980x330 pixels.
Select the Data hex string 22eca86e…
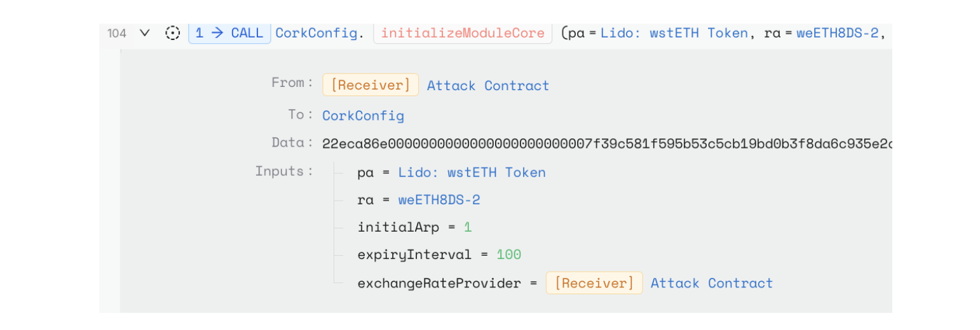click(x=607, y=144)
